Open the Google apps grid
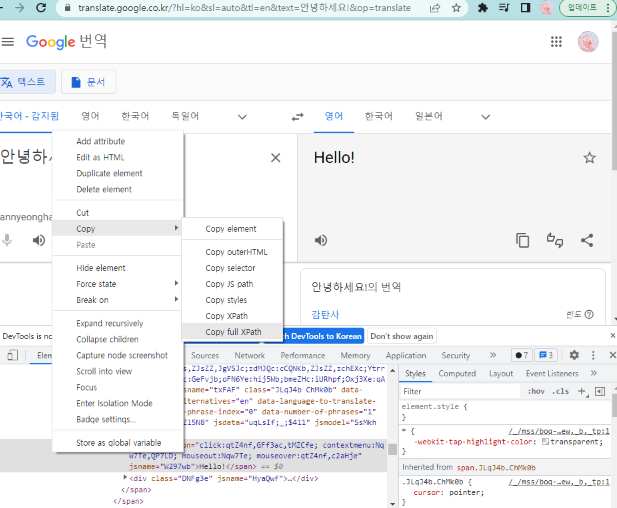Viewport: 617px width, 508px height. click(x=556, y=41)
